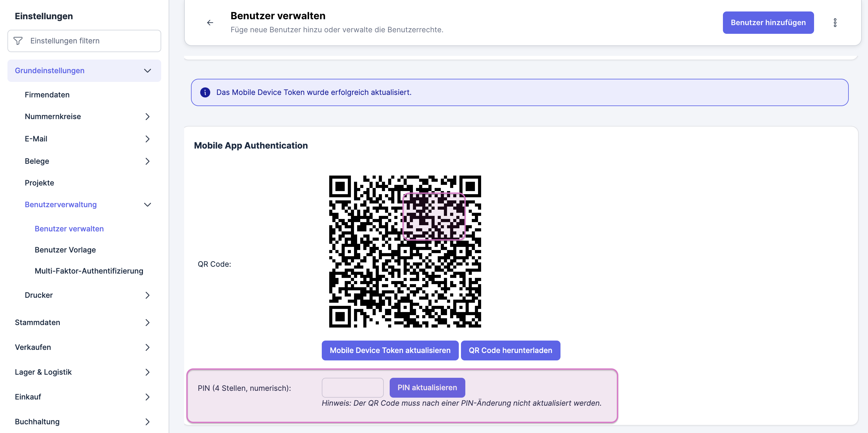Image resolution: width=868 pixels, height=433 pixels.
Task: Click the filter funnel icon
Action: tap(18, 41)
